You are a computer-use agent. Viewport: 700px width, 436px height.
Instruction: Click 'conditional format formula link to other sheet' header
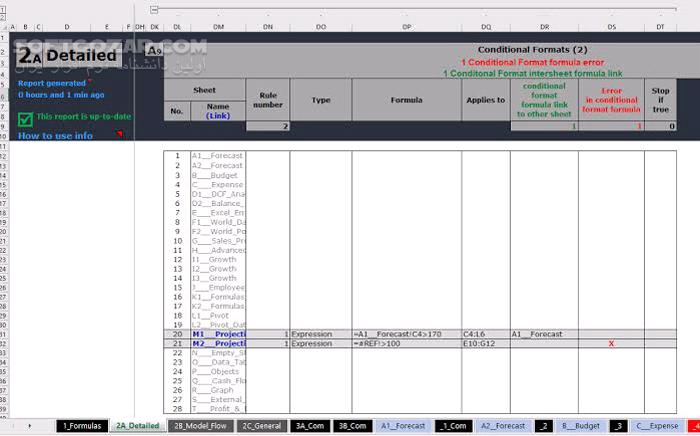tap(544, 100)
